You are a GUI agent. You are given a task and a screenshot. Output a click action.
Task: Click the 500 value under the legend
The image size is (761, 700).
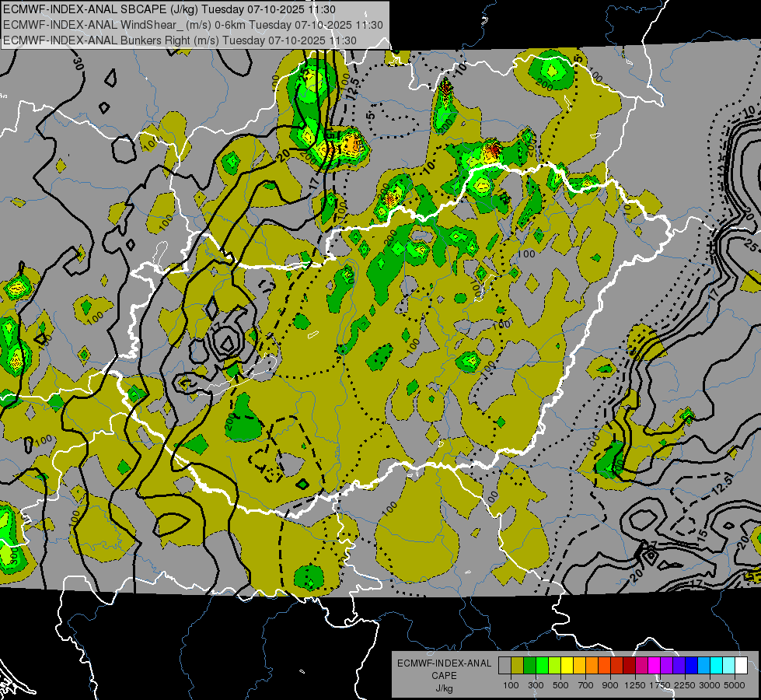point(560,685)
